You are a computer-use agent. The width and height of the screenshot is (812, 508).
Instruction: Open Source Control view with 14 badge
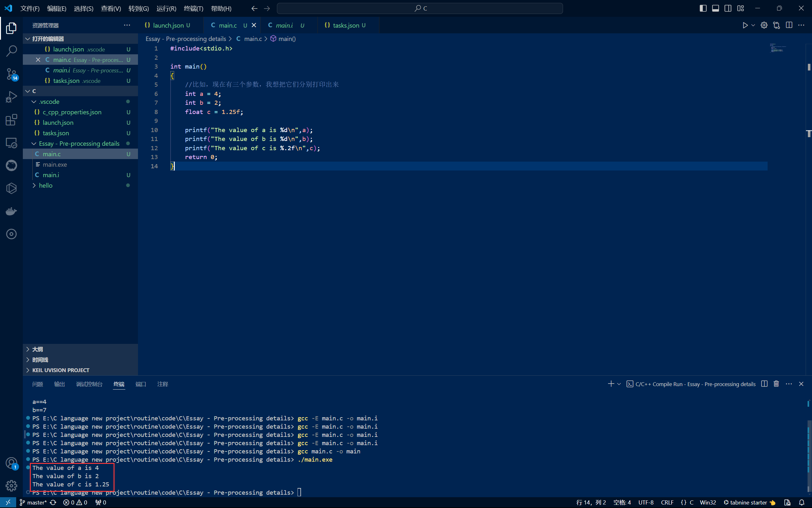click(x=11, y=74)
